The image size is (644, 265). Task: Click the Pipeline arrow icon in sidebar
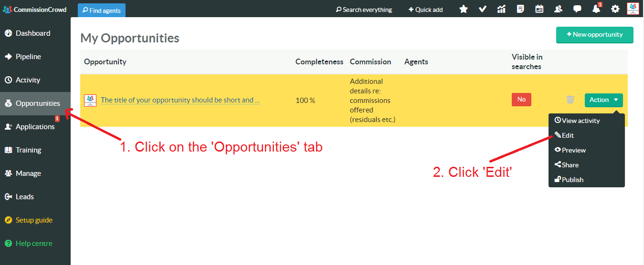[8, 57]
